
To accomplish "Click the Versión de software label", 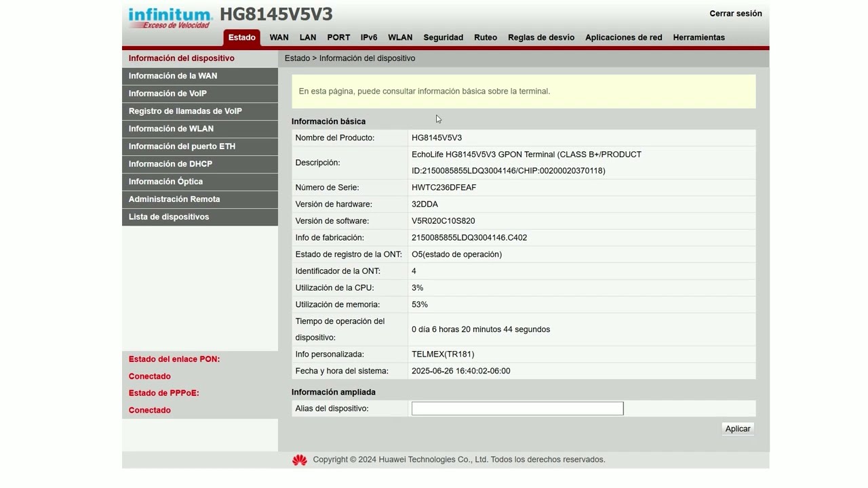I will [x=332, y=221].
